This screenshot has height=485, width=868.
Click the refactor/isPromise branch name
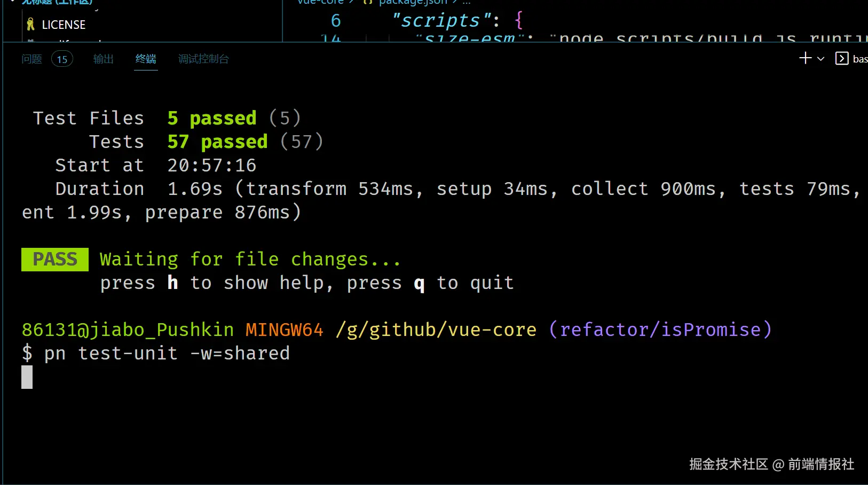click(660, 330)
